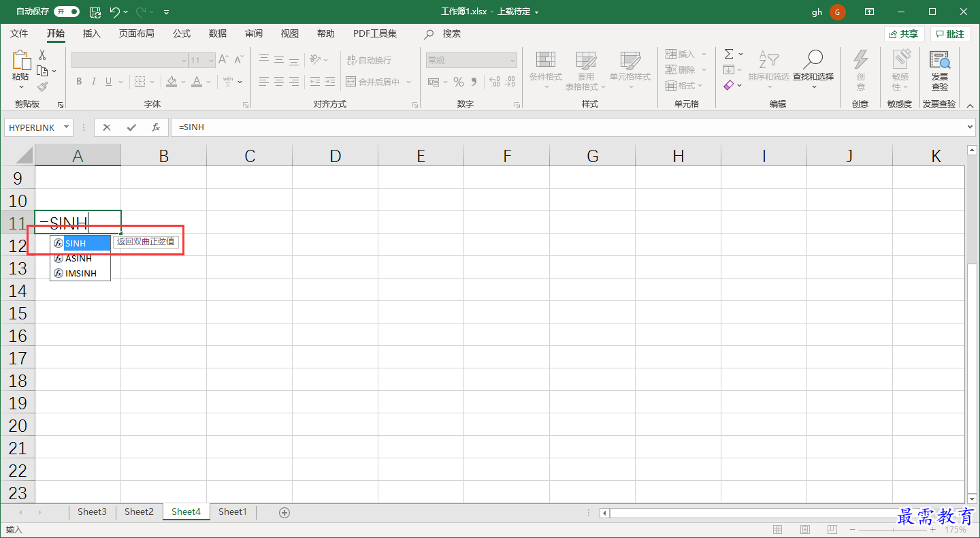Toggle Underline formatting
The height and width of the screenshot is (538, 980).
tap(108, 82)
